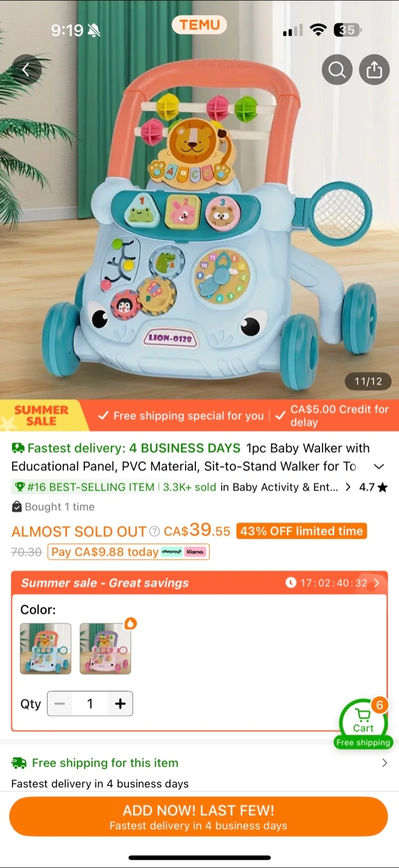Tap the back arrow icon
Image resolution: width=399 pixels, height=868 pixels.
(26, 69)
